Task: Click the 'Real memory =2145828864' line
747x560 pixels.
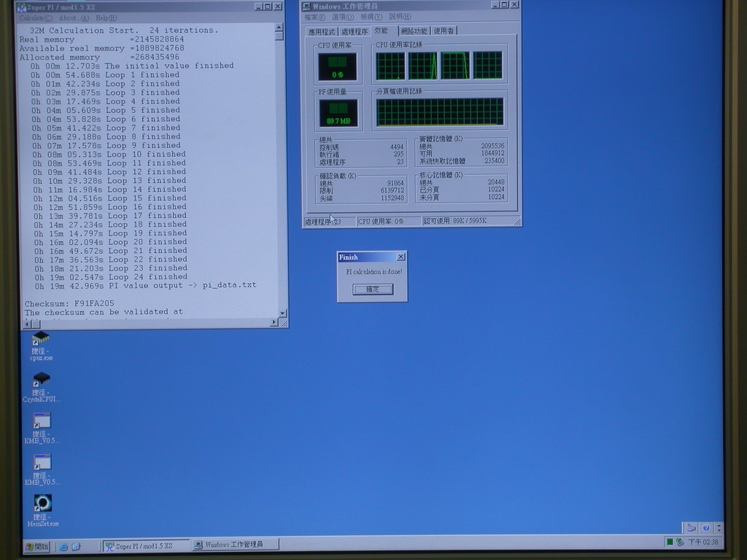Action: 101,39
